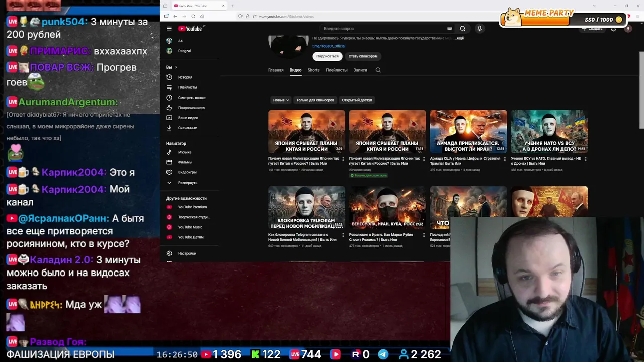Open Фильмы in Navigator section
Screen dimensions: 644x362
[x=184, y=162]
